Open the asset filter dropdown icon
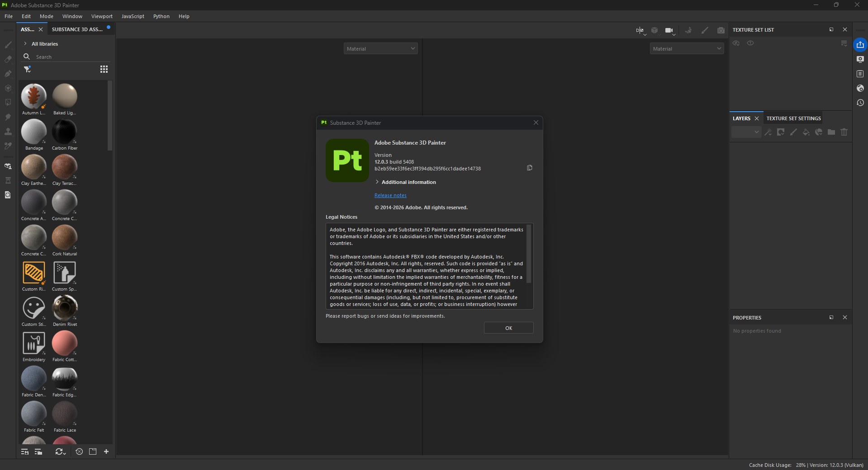Viewport: 868px width, 470px height. tap(28, 69)
